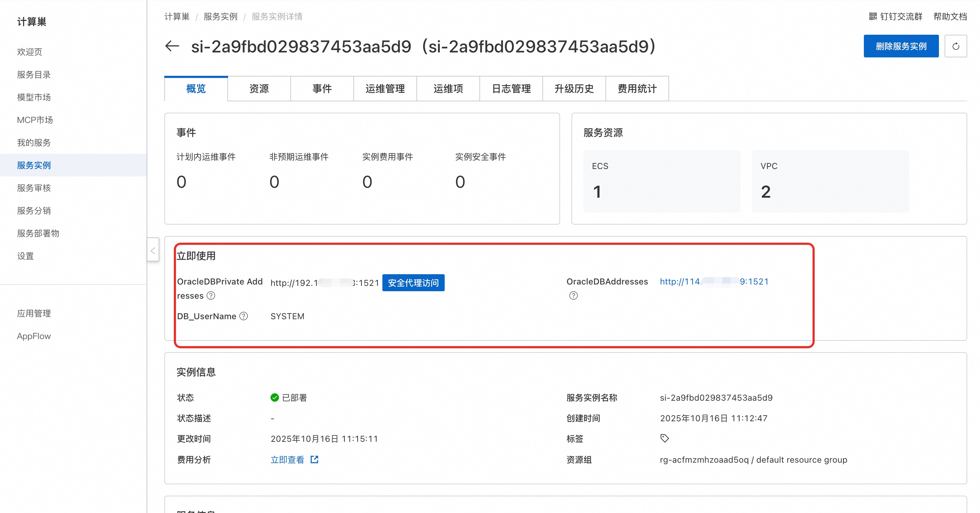The width and height of the screenshot is (980, 513).
Task: Open 帮助文档 link at top right
Action: click(950, 16)
